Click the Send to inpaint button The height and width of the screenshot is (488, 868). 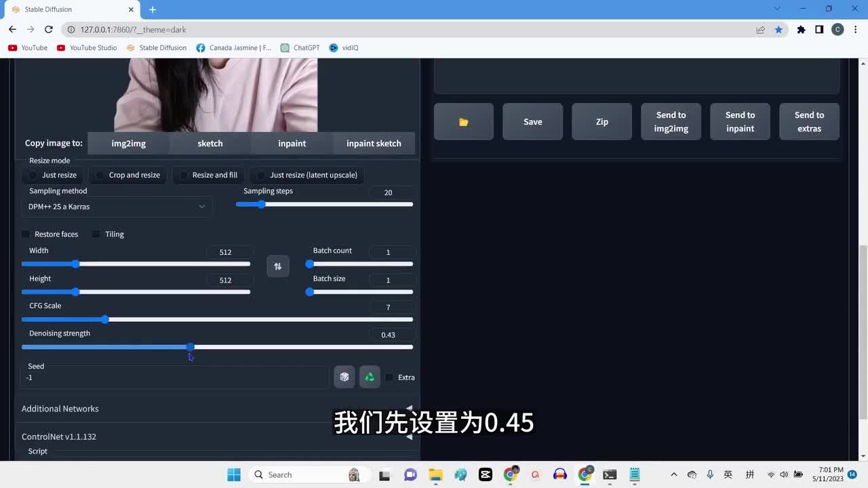coord(740,122)
